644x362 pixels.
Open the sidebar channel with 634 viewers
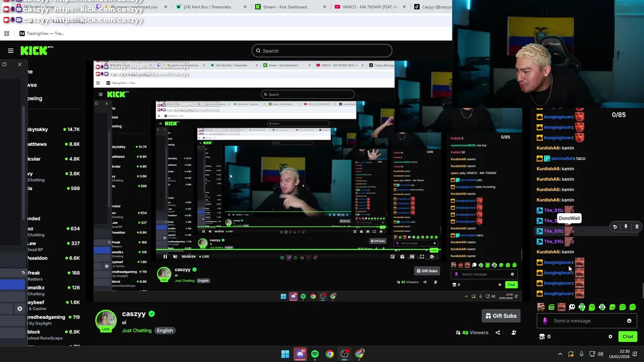[x=54, y=231]
